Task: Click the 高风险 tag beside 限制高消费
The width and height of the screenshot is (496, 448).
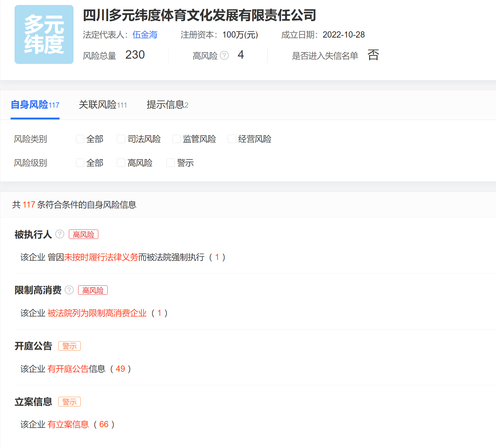Action: coord(93,290)
